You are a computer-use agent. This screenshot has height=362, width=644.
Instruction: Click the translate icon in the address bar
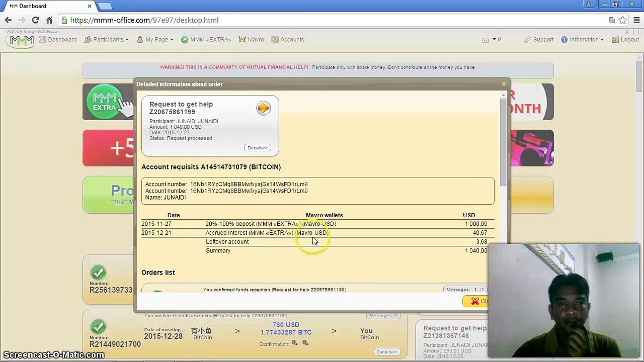coord(612,20)
